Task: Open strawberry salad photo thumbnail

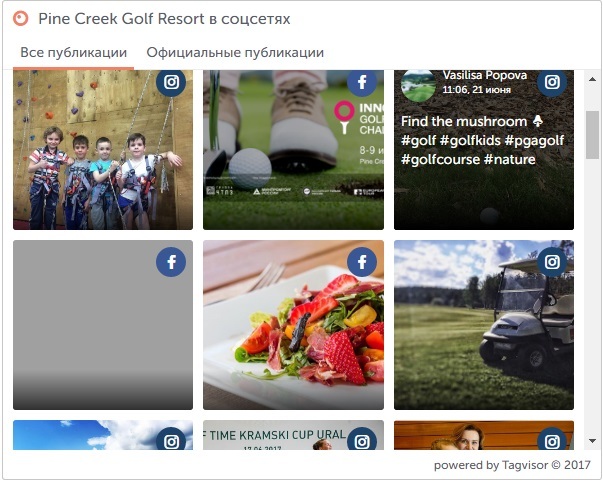Action: coord(293,325)
